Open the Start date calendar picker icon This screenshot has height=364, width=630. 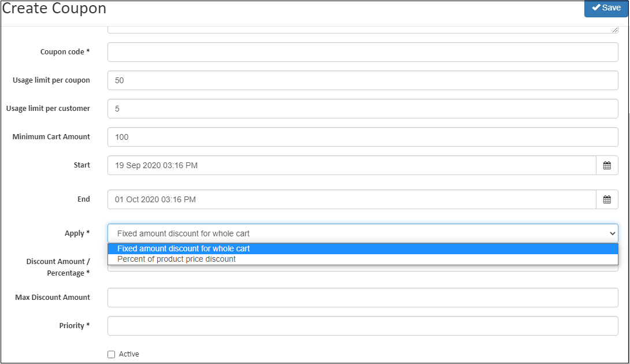tap(607, 165)
